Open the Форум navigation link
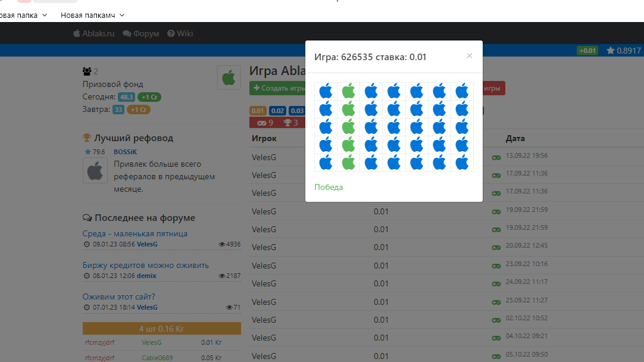 click(141, 33)
